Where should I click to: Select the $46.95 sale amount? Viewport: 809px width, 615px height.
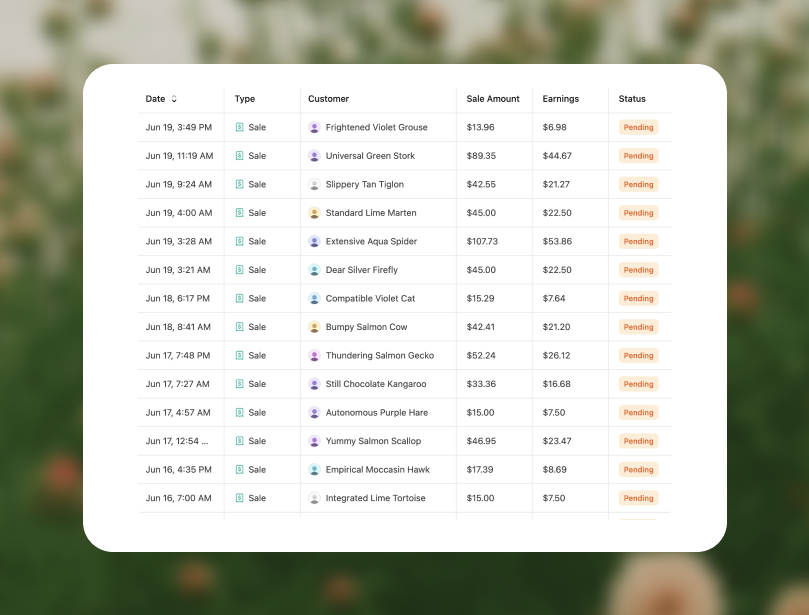click(481, 441)
